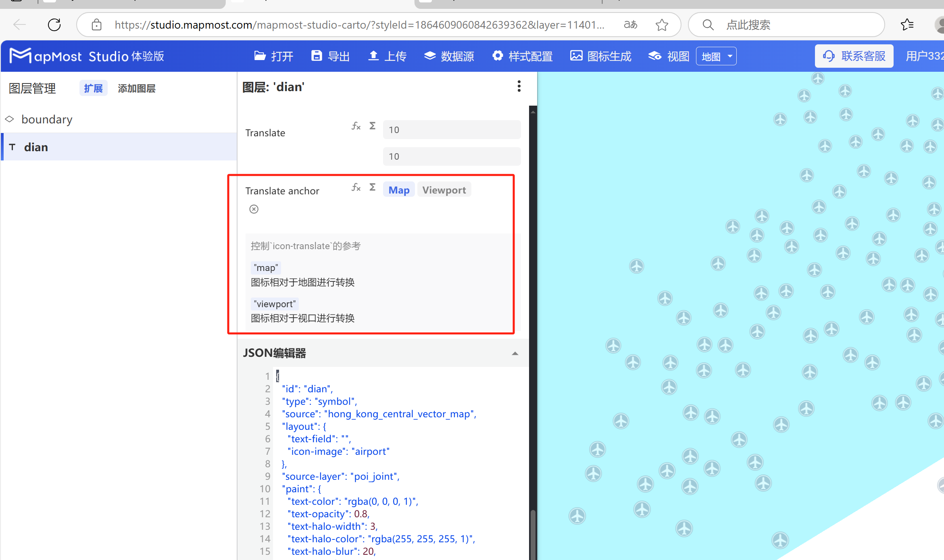Click the fx expression icon beside Translate anchor
944x560 pixels.
(x=356, y=187)
